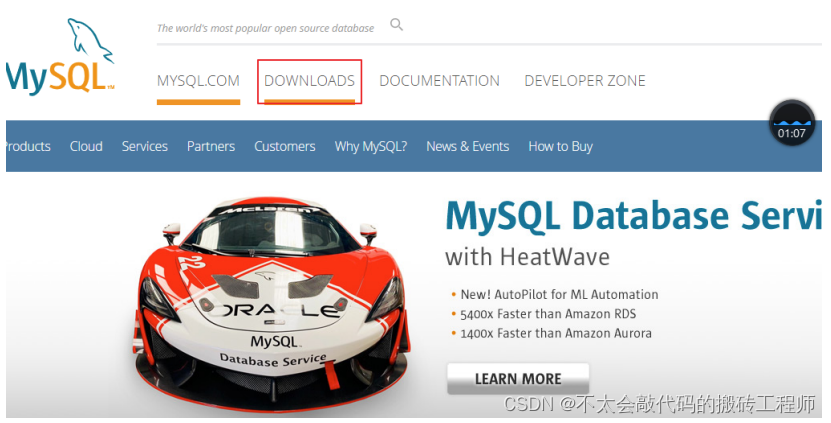Switch to the DOCUMENTATION tab

[439, 81]
